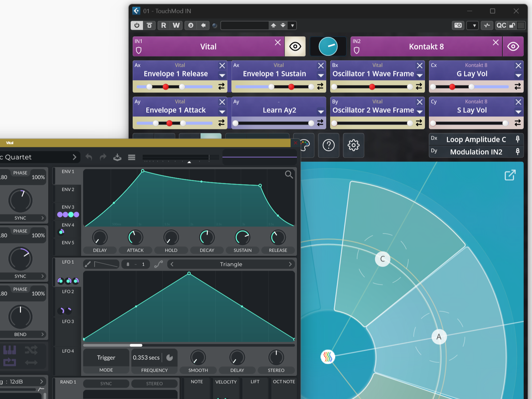Click the Learn Ay2 slot
This screenshot has height=399, width=532.
(279, 110)
